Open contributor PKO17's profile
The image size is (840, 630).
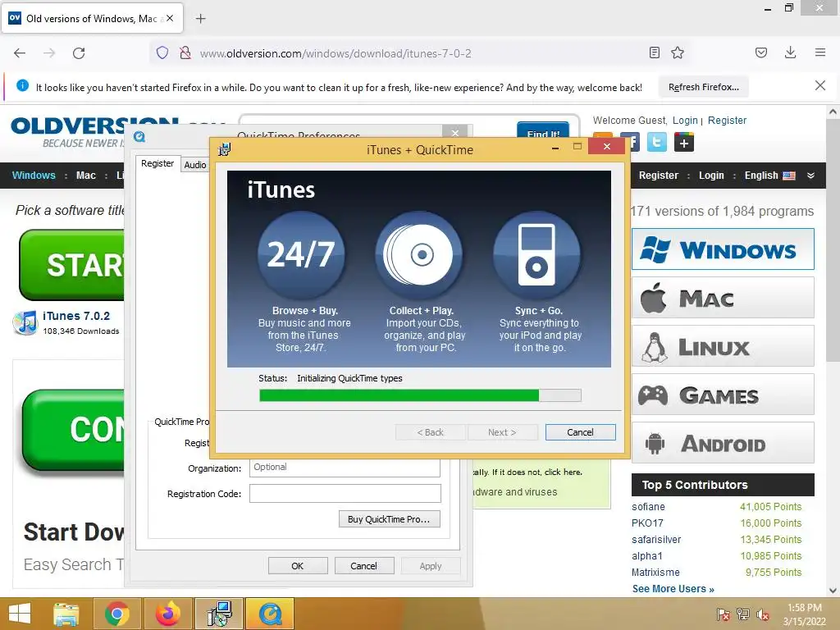[x=647, y=523]
